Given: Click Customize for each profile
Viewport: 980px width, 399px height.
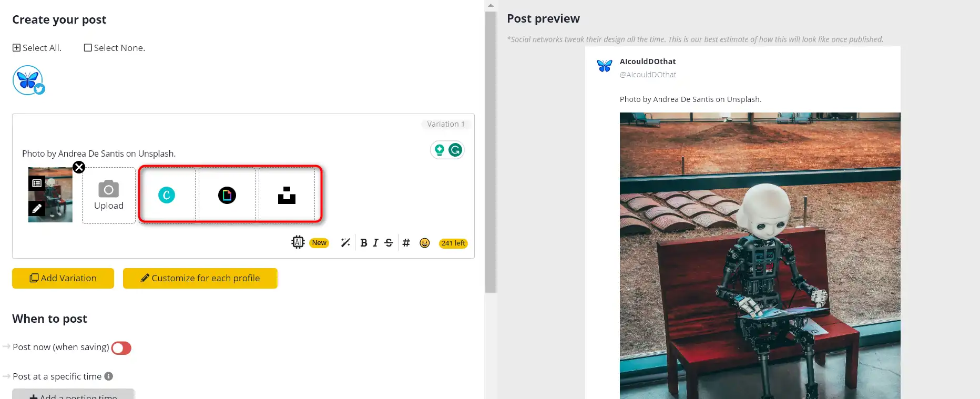Looking at the screenshot, I should click(200, 278).
